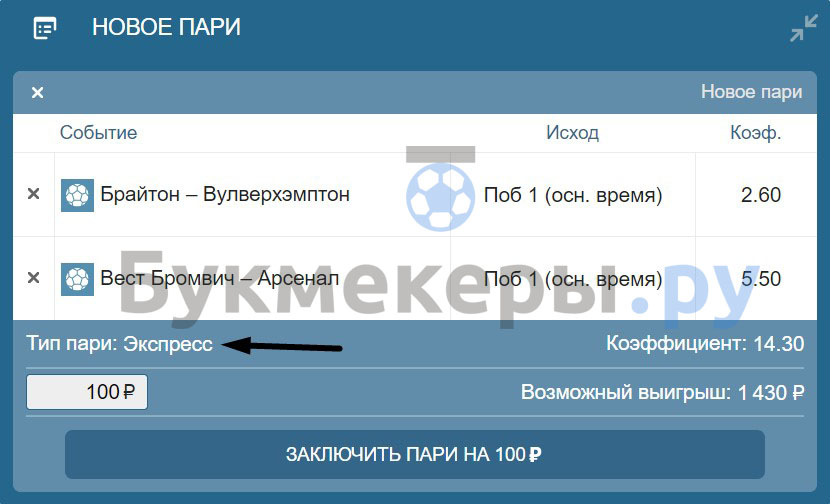The width and height of the screenshot is (830, 504).
Task: Click the НОВОЕ ПАРИ panel title
Action: (166, 27)
